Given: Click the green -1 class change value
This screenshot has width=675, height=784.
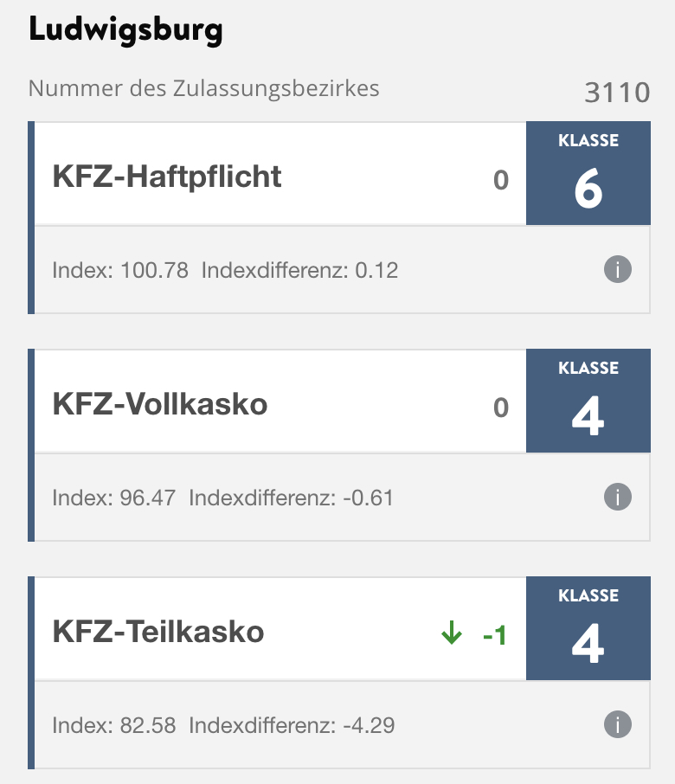Looking at the screenshot, I should click(494, 636).
